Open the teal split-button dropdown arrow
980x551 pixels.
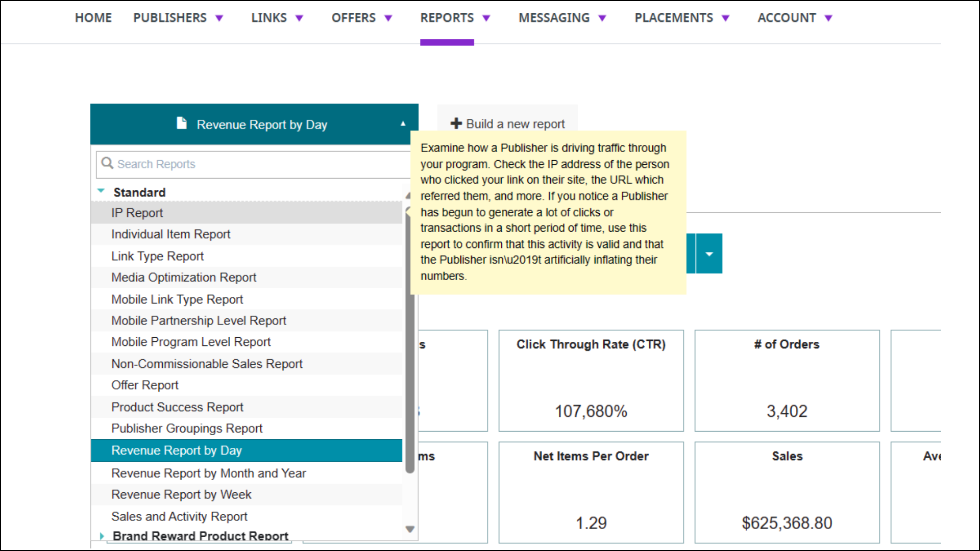(709, 254)
